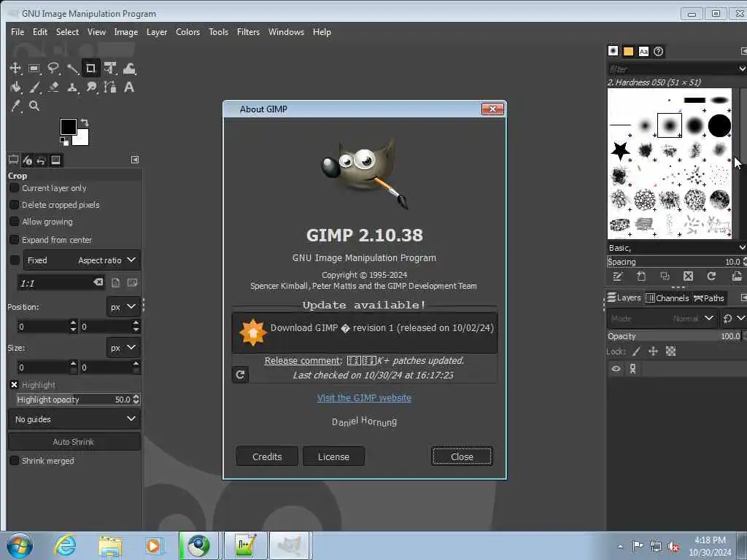Adjust the layer Opacity slider
Image resolution: width=747 pixels, height=560 pixels.
click(676, 336)
